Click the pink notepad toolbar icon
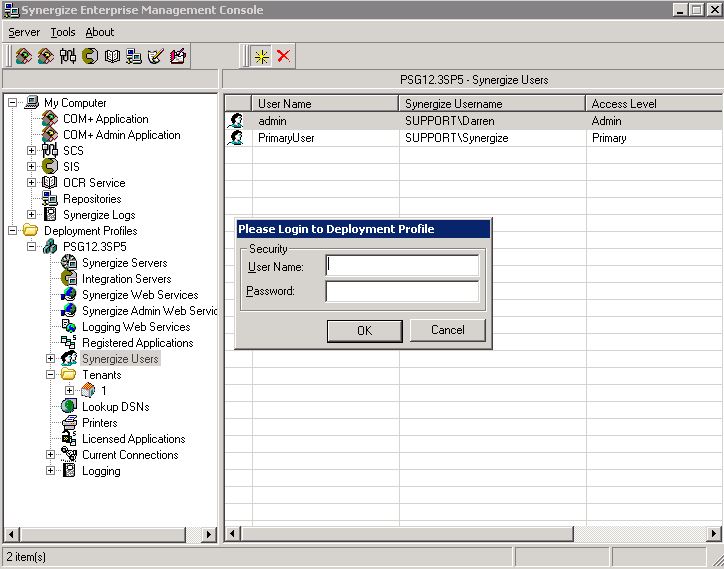Image resolution: width=724 pixels, height=569 pixels. click(178, 56)
